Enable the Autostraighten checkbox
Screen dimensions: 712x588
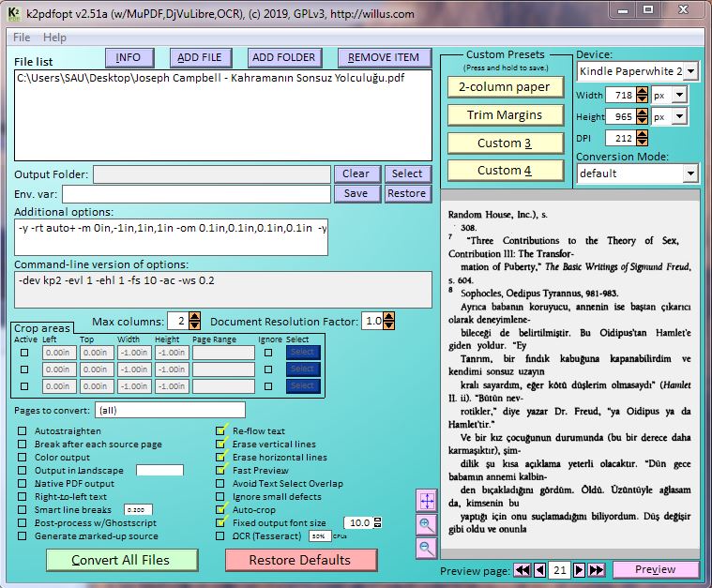(22, 430)
